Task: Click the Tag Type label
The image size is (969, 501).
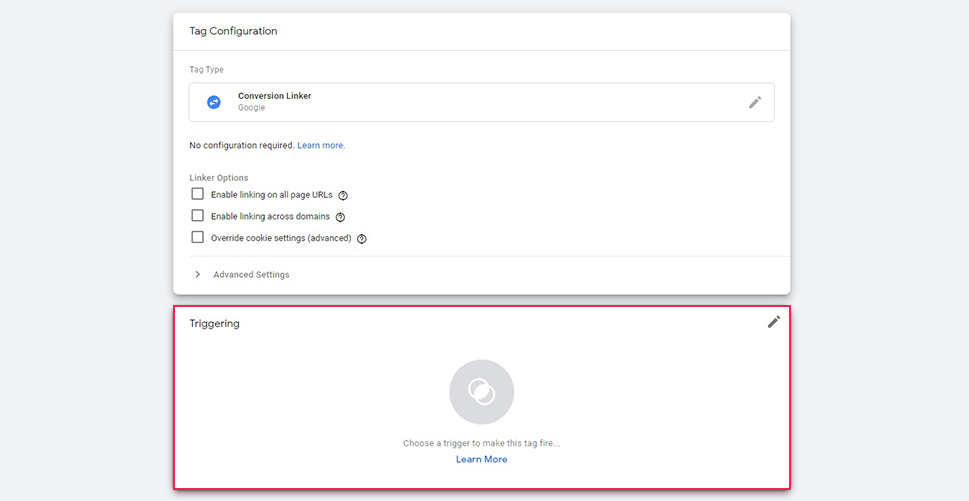Action: pos(206,70)
